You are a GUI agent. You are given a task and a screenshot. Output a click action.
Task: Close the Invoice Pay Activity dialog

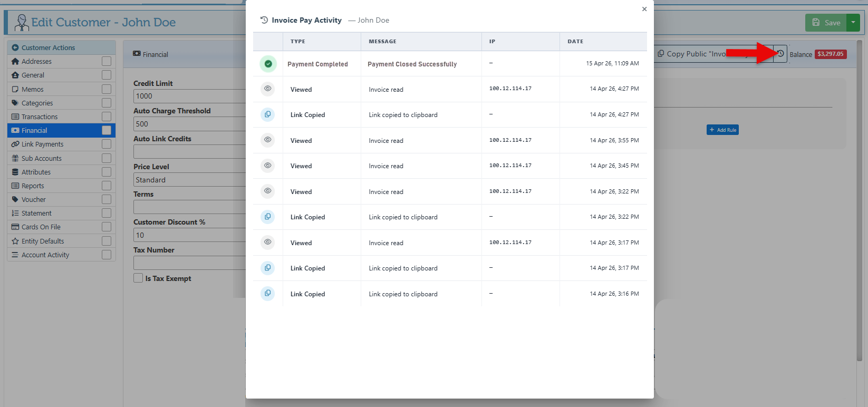[x=644, y=9]
